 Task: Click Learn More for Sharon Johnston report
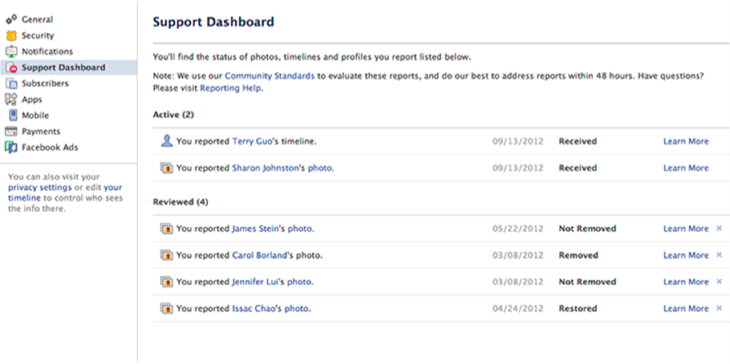(686, 168)
